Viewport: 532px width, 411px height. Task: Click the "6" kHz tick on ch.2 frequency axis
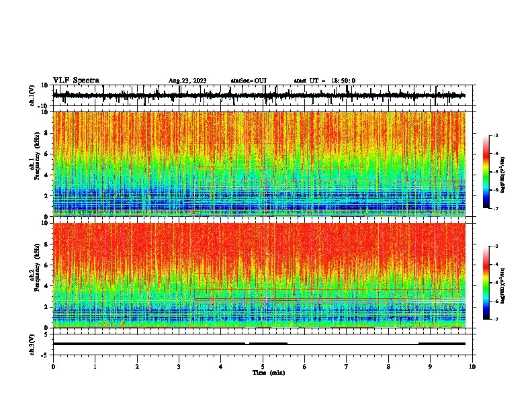click(x=46, y=265)
